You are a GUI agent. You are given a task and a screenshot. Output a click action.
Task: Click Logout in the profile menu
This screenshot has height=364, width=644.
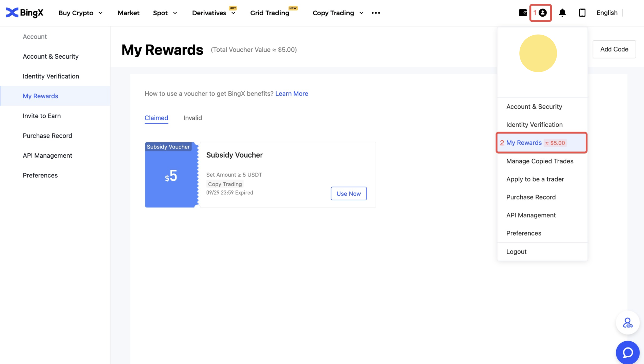click(516, 251)
